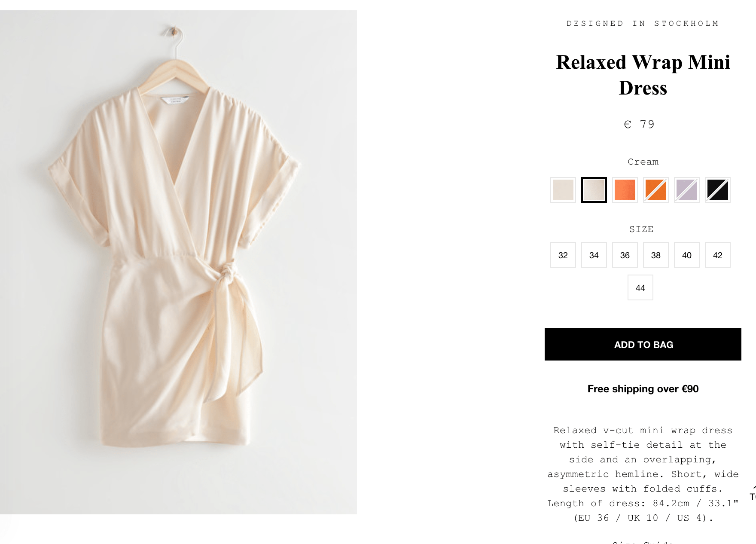
Task: Choose the crossed-out orange color swatch
Action: [655, 190]
